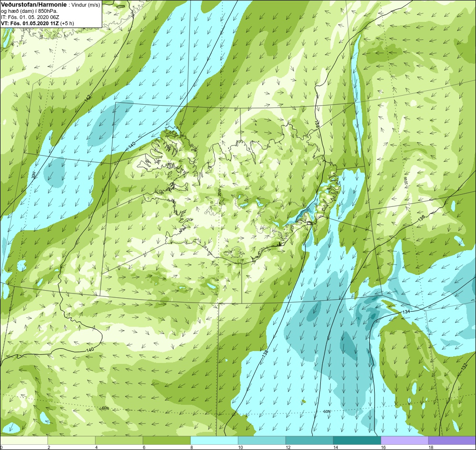Image resolution: width=476 pixels, height=450 pixels.
Task: Click the legend tick value 12
Action: 288,447
